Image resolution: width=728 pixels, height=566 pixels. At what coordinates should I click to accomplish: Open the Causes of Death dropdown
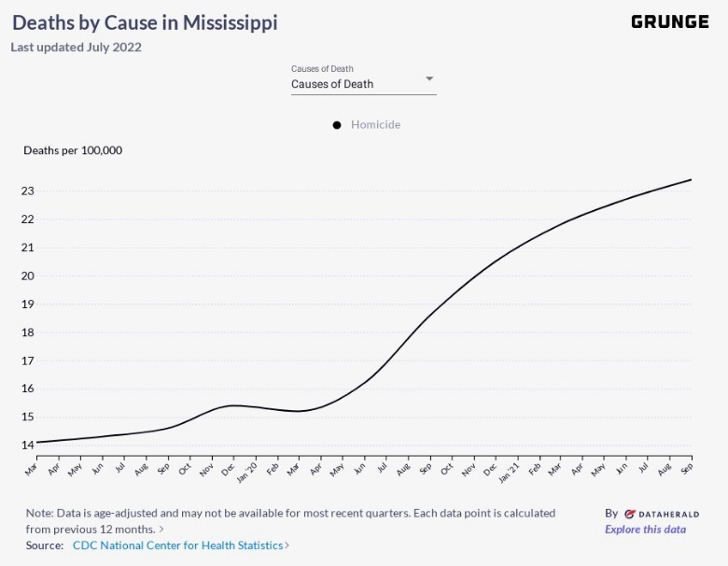point(363,84)
